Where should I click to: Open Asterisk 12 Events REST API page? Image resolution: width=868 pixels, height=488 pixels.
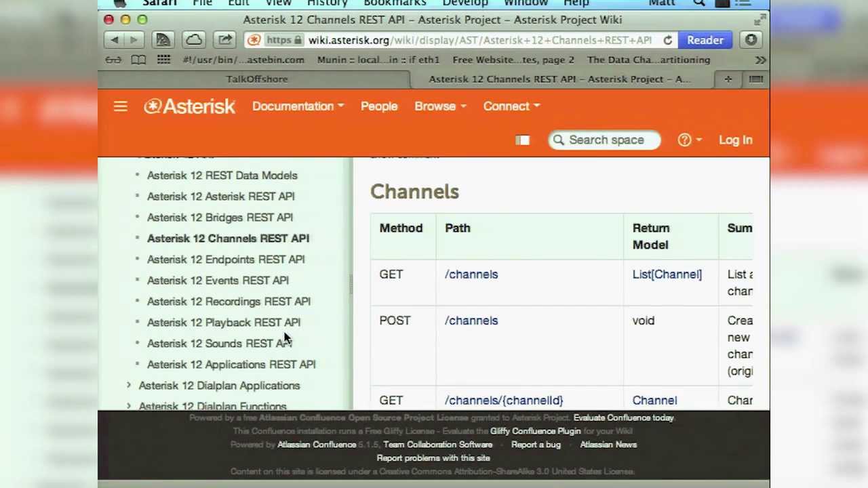[218, 281]
